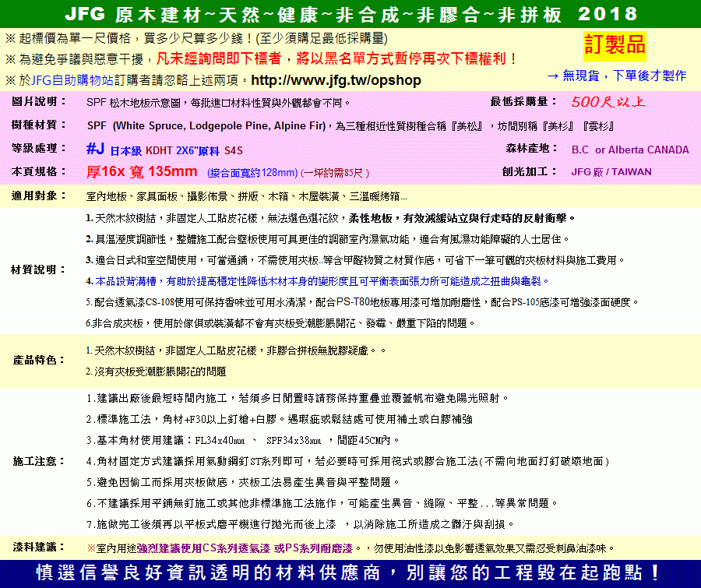This screenshot has height=588, width=701.
Task: Click the grade marker #J
Action: click(95, 149)
